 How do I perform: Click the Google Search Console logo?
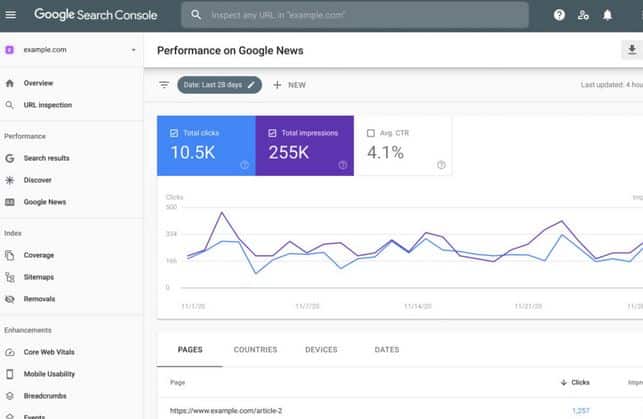coord(96,15)
